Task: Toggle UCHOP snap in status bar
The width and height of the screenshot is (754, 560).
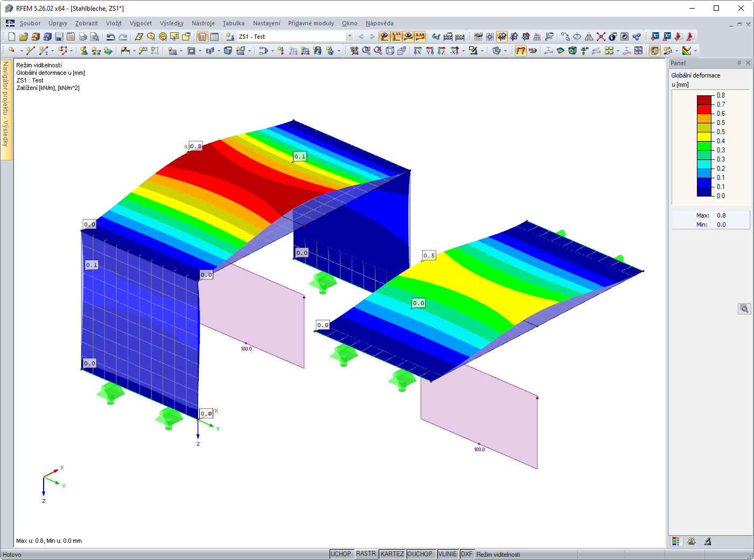Action: [x=341, y=554]
